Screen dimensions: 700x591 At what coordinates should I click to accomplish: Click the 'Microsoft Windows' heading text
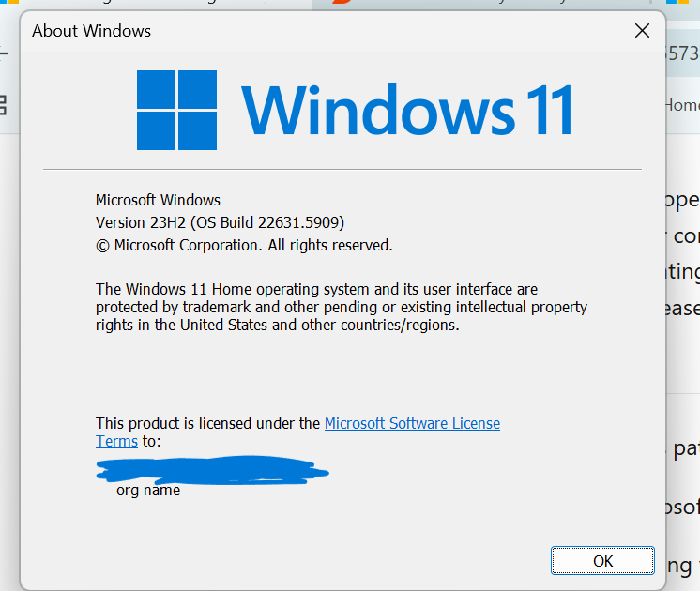pyautogui.click(x=158, y=200)
